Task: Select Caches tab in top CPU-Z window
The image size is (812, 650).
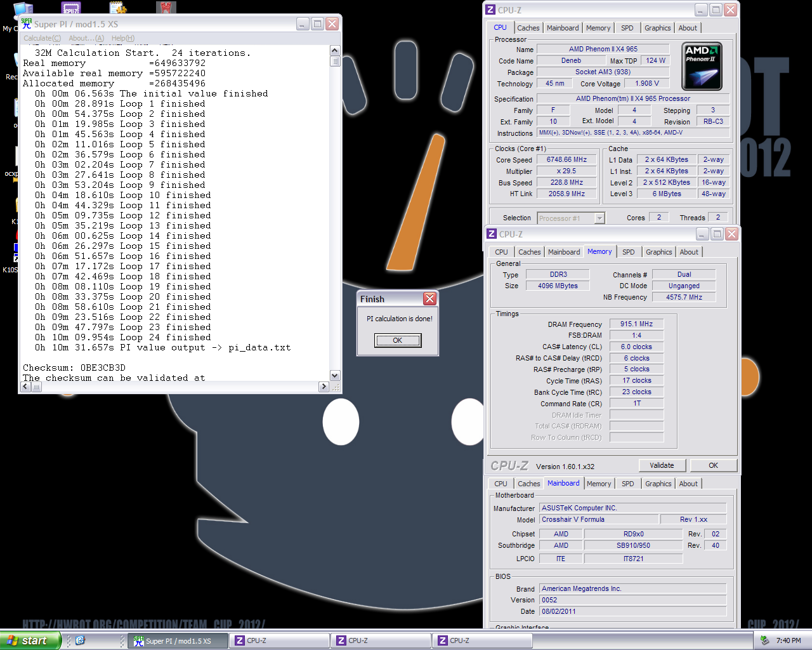Action: tap(528, 28)
